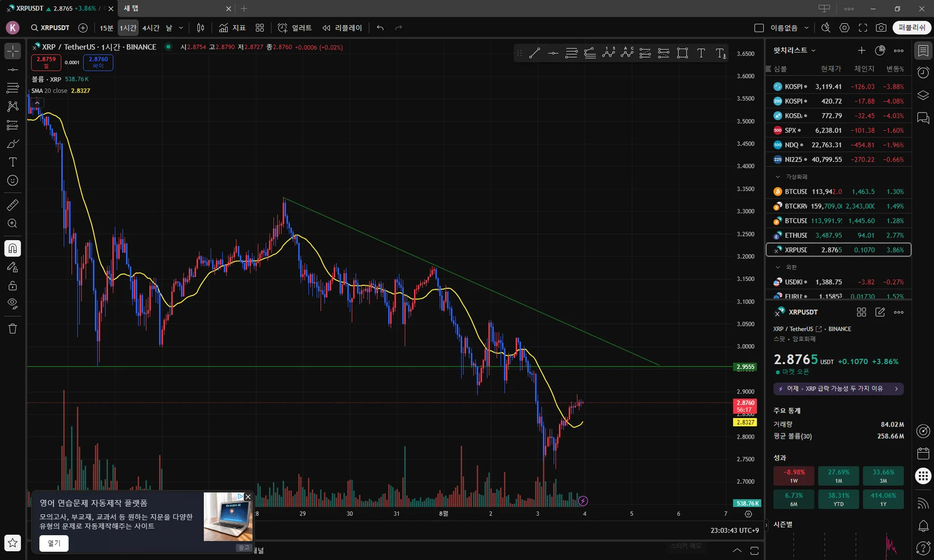Click the green 2.9555 horizontal line price label
934x560 pixels.
746,367
